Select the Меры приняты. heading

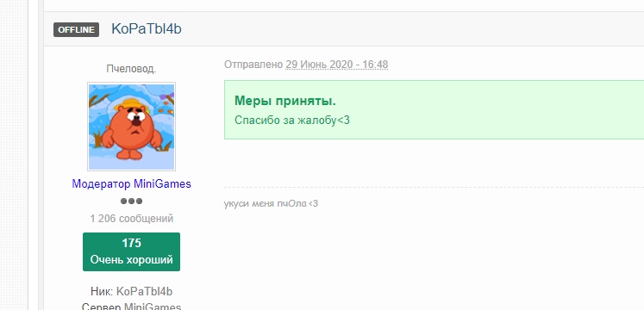285,102
